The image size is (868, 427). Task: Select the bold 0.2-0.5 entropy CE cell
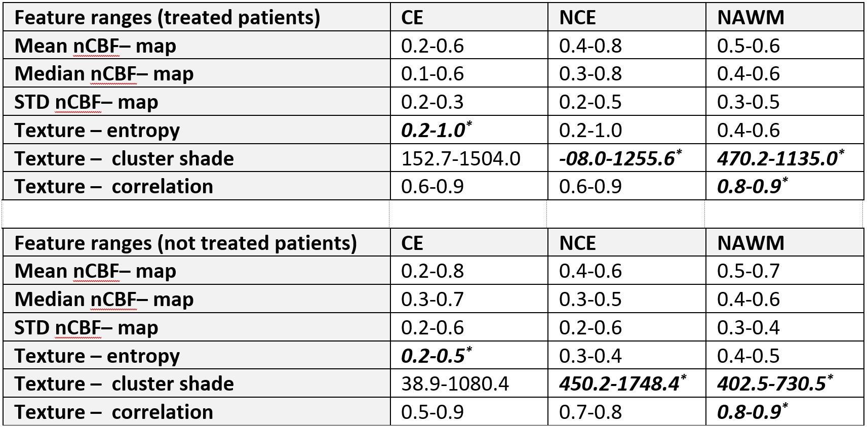point(433,356)
